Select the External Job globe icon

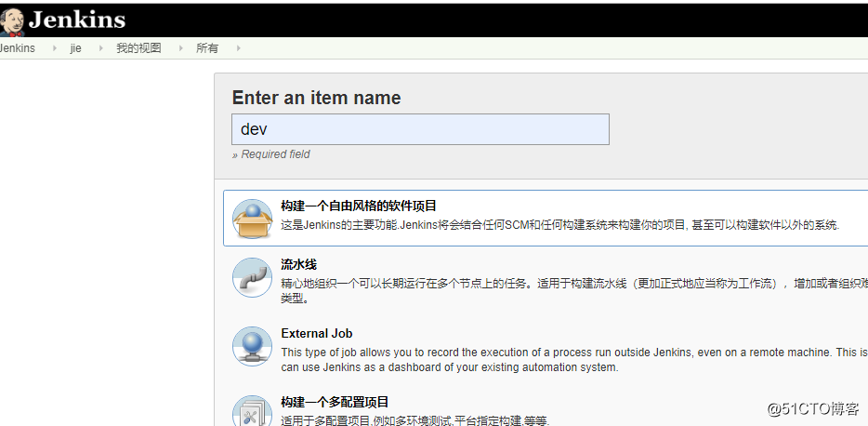click(252, 346)
